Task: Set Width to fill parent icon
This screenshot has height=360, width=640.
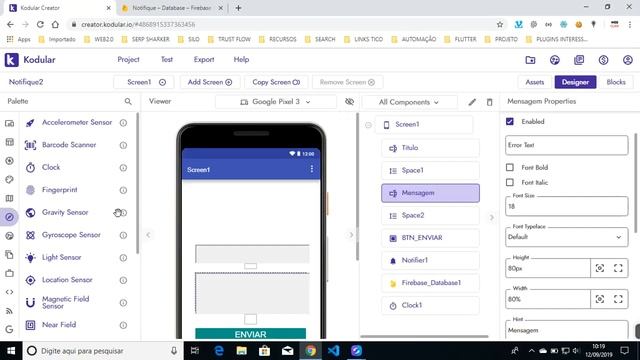Action: pos(618,299)
